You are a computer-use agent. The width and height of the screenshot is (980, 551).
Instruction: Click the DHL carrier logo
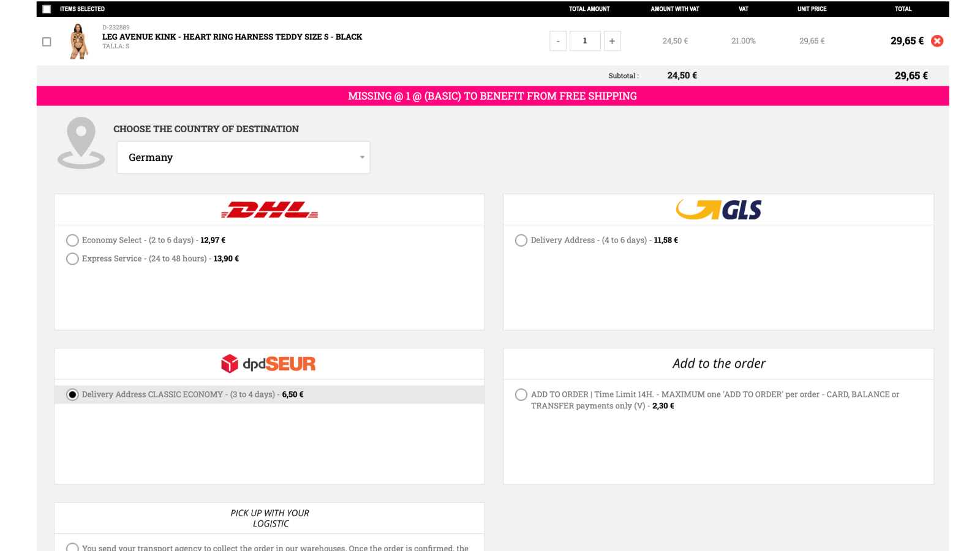[269, 210]
